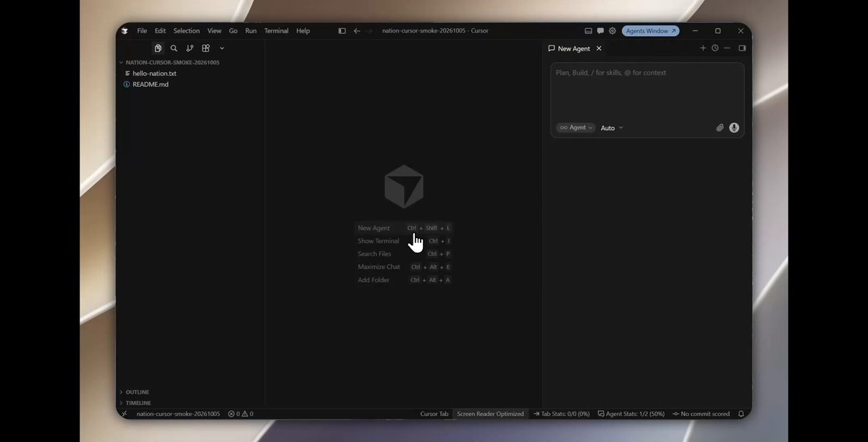The width and height of the screenshot is (868, 442).
Task: Open hello-nation.txt file
Action: tap(154, 74)
